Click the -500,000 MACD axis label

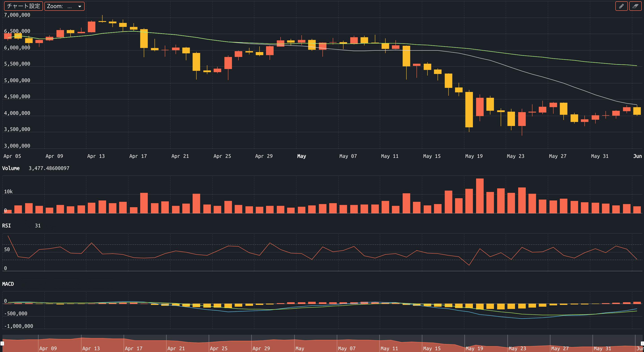(15, 313)
